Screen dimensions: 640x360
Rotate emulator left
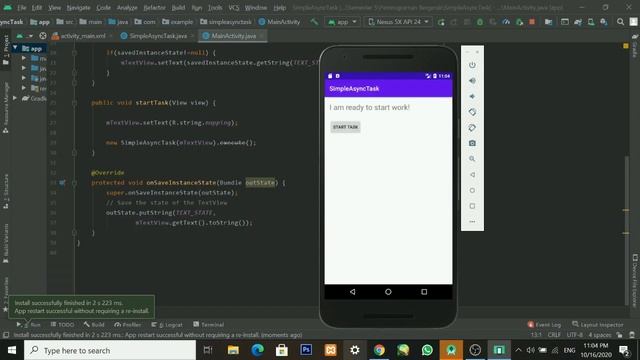(472, 112)
